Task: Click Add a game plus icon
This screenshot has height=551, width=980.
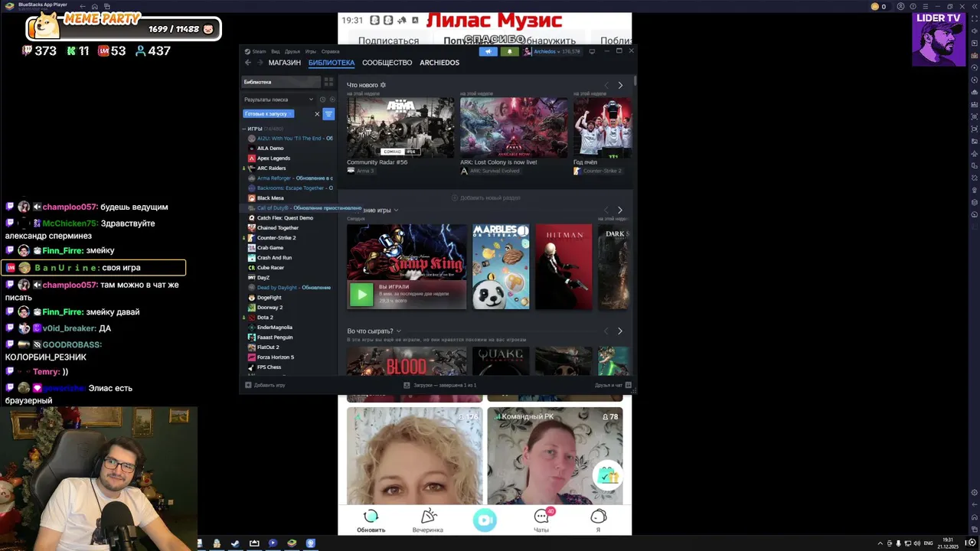Action: (x=248, y=385)
